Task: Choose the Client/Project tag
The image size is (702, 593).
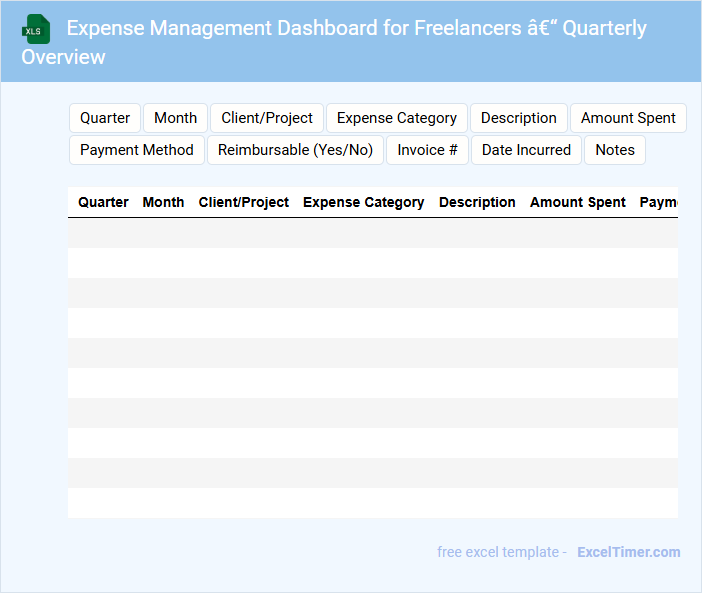Action: point(267,118)
